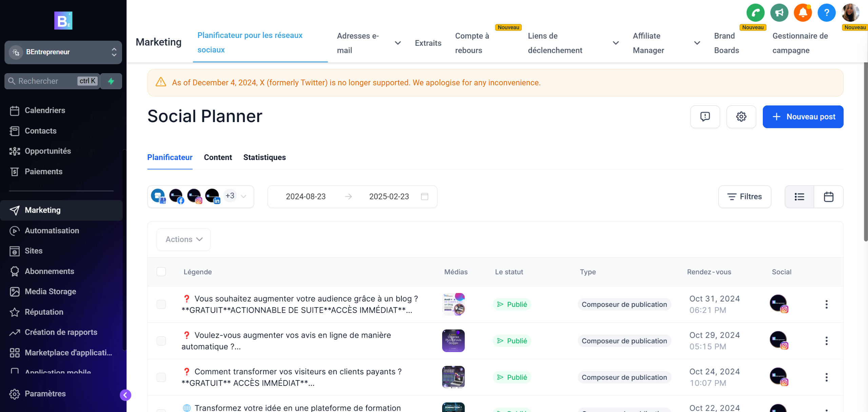Open the orange notifications bell
The image size is (868, 412).
click(803, 13)
